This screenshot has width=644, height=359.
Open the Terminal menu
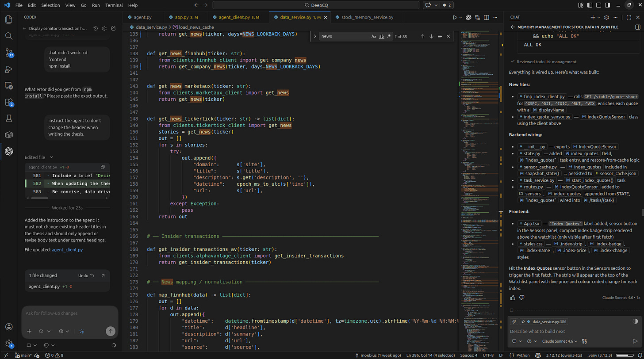tap(114, 5)
